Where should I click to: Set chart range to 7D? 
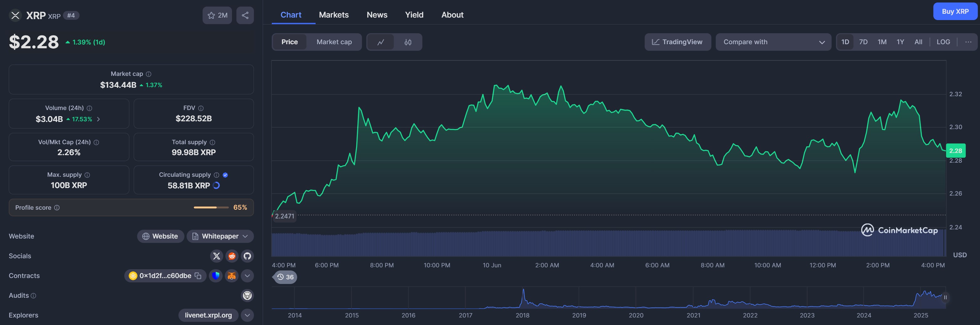863,42
